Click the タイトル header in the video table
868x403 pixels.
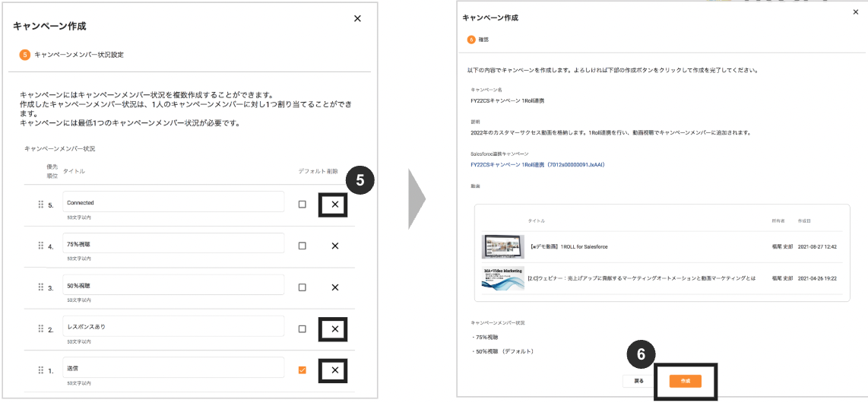click(x=537, y=221)
